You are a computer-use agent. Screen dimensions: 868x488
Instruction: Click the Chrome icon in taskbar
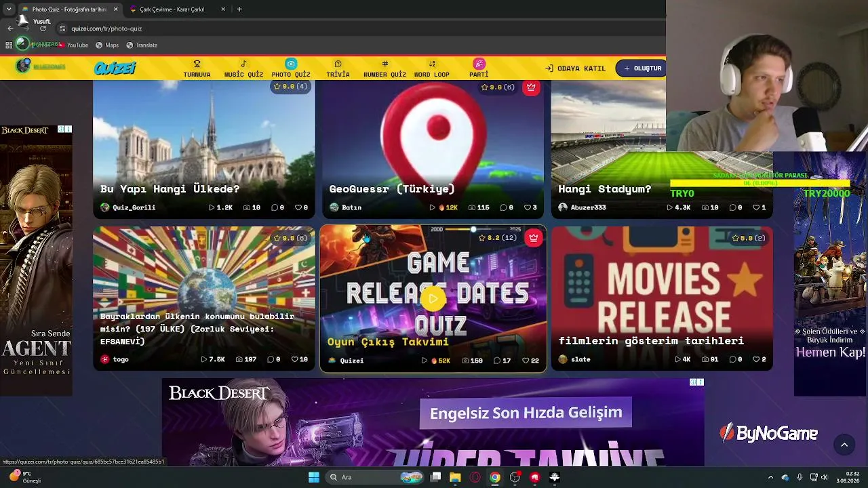495,477
